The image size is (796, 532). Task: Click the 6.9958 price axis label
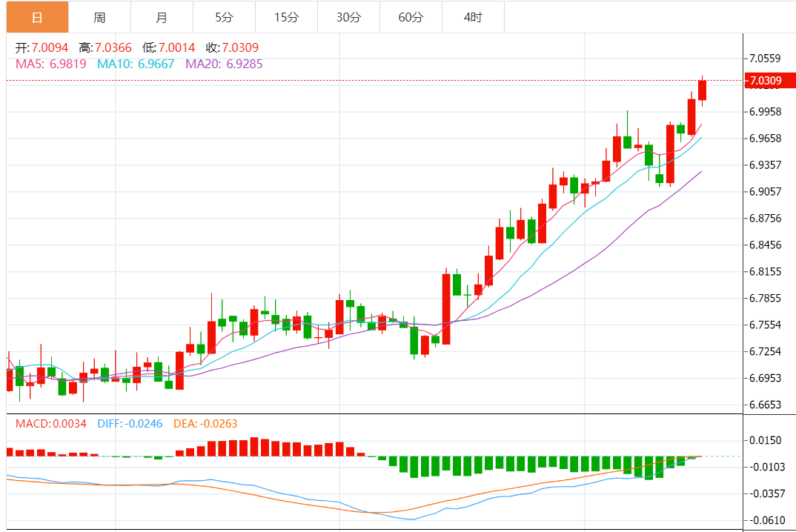765,112
